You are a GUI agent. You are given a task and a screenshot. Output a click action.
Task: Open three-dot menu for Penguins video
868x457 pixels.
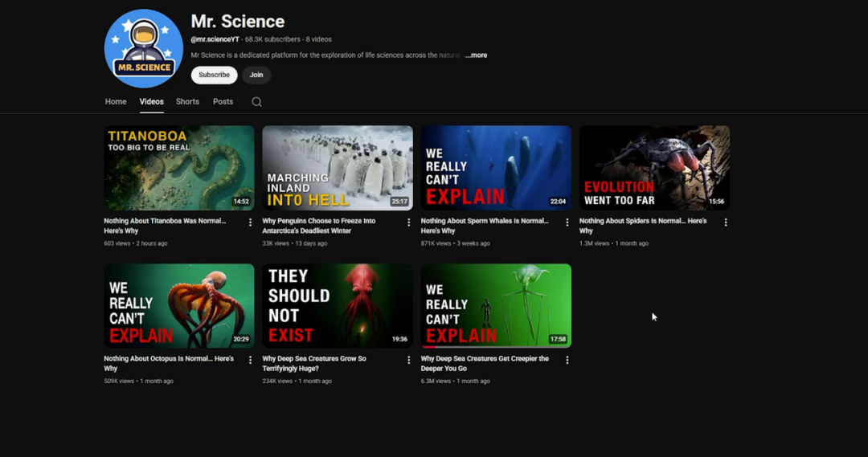408,222
